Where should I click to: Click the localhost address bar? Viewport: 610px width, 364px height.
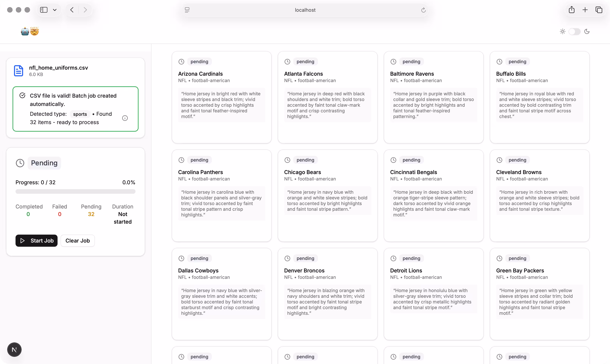pos(305,10)
